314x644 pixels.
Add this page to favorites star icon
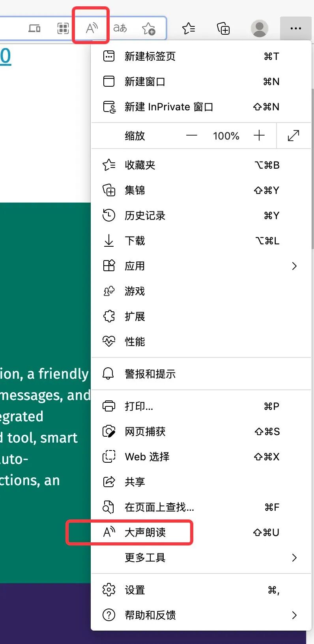tap(149, 28)
